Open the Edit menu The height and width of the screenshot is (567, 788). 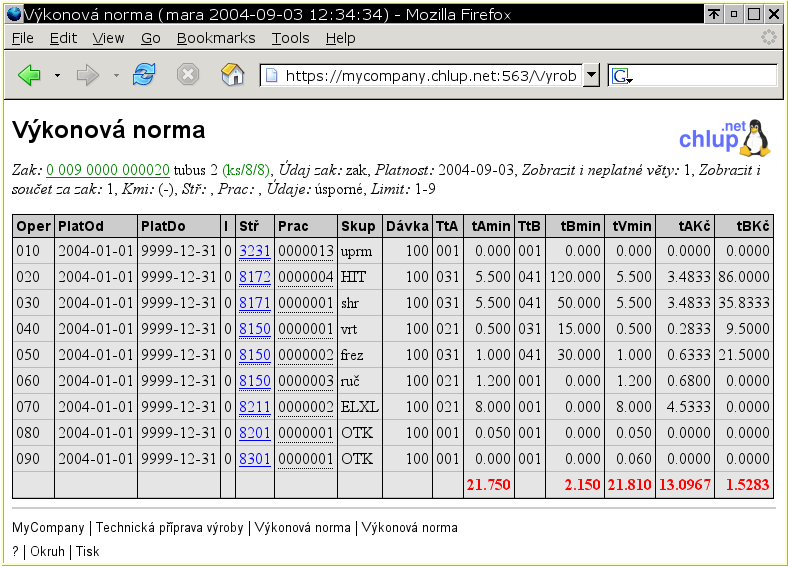pyautogui.click(x=63, y=38)
